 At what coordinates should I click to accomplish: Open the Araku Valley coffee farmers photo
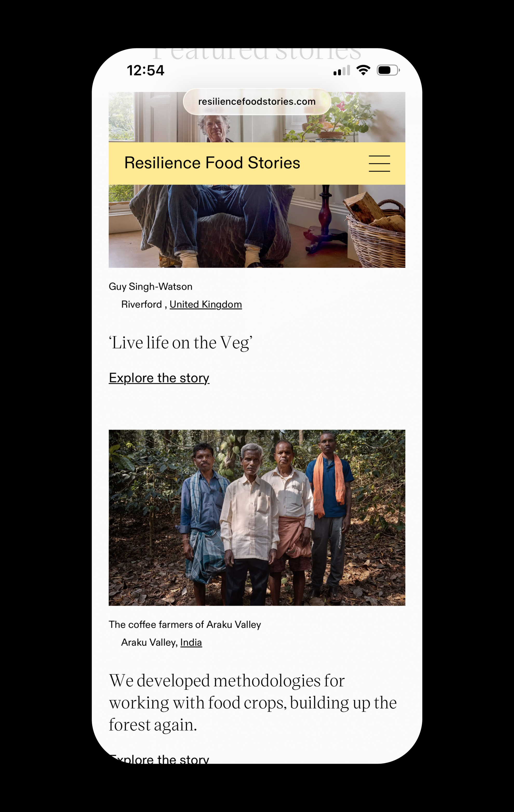tap(257, 517)
